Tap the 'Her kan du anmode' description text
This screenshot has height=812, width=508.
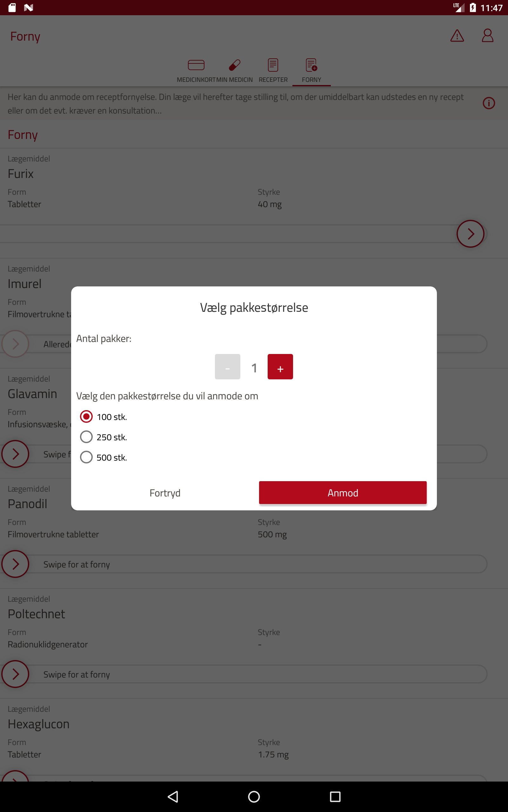coord(236,104)
